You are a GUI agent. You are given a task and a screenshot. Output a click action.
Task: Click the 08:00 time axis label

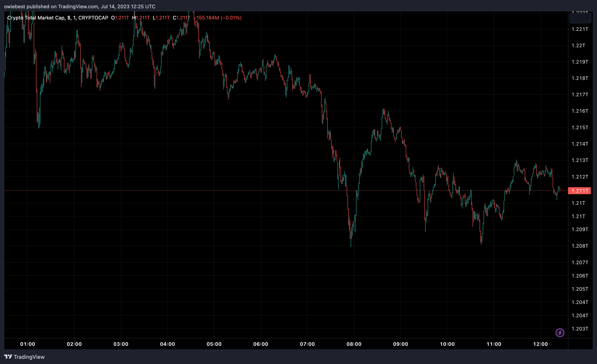point(354,344)
